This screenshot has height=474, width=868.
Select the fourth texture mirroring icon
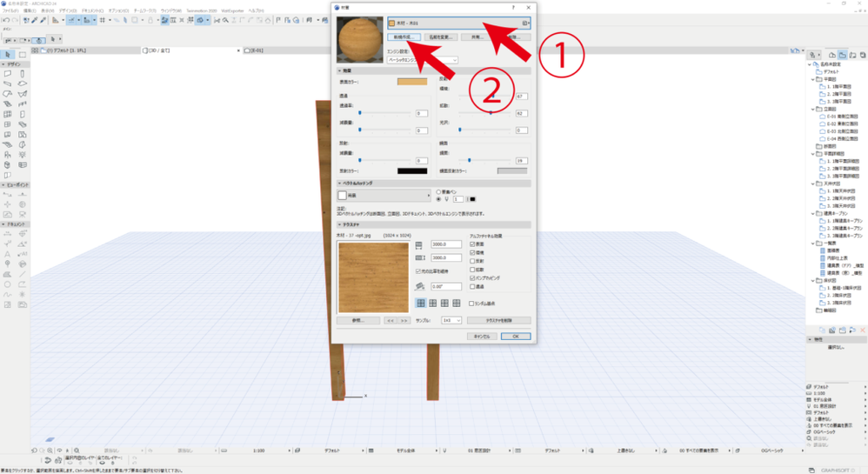tap(457, 303)
